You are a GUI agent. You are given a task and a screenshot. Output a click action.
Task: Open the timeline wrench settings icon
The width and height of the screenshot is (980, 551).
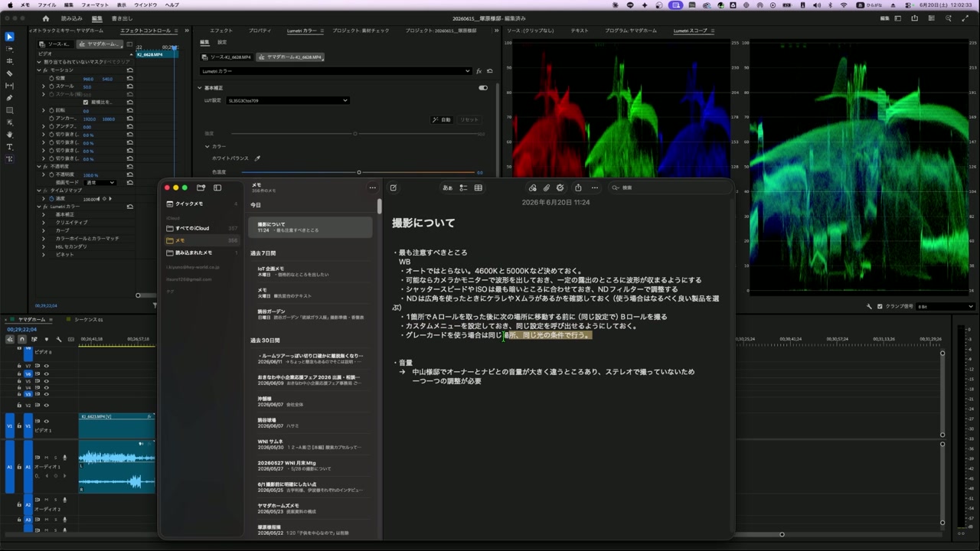pos(57,339)
